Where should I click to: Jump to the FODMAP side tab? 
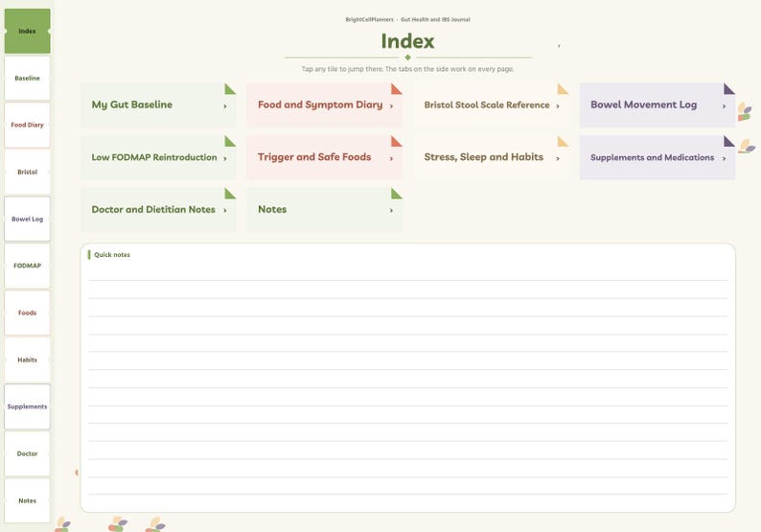pos(27,266)
